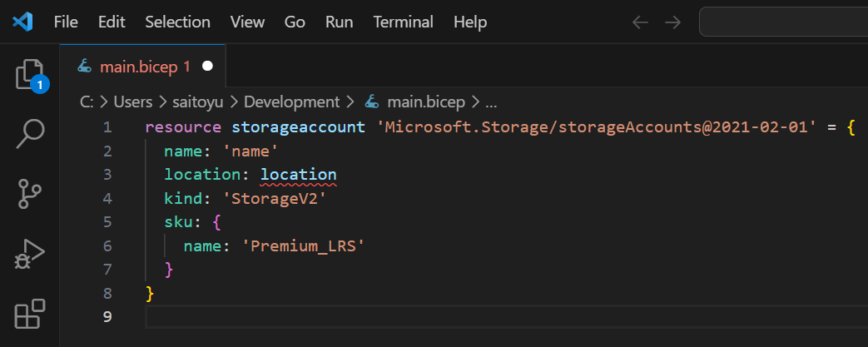
Task: Click the VS Code logo icon
Action: pos(22,22)
